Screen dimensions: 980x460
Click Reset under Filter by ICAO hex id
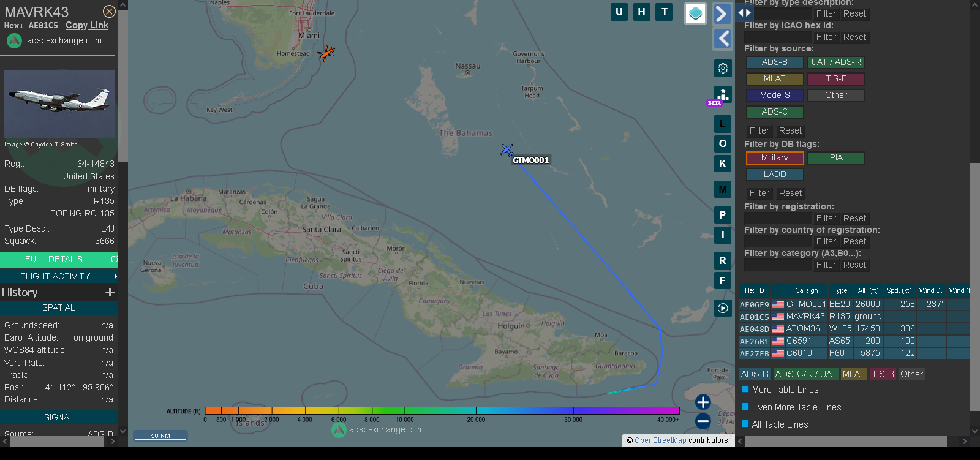[x=854, y=37]
